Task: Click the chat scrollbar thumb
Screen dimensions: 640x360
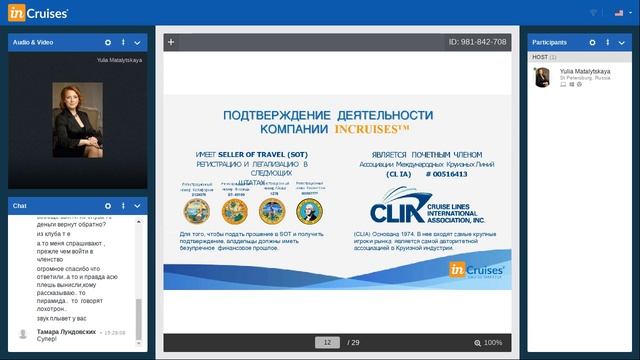Action: point(139,319)
